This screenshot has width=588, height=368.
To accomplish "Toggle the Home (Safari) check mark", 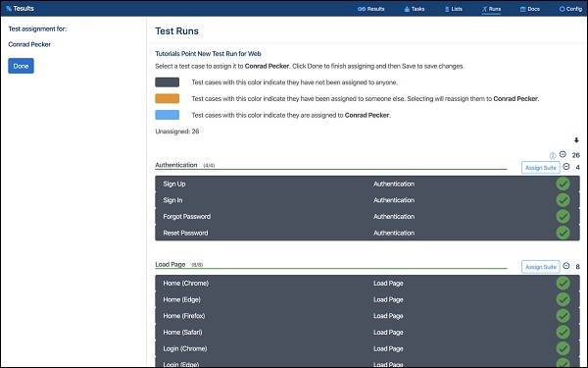I will (x=563, y=333).
